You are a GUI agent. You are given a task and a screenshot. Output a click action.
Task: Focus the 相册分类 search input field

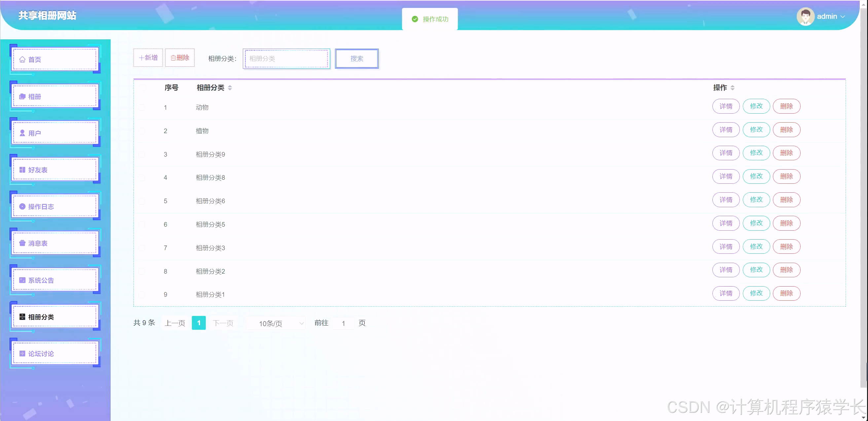[x=286, y=58]
